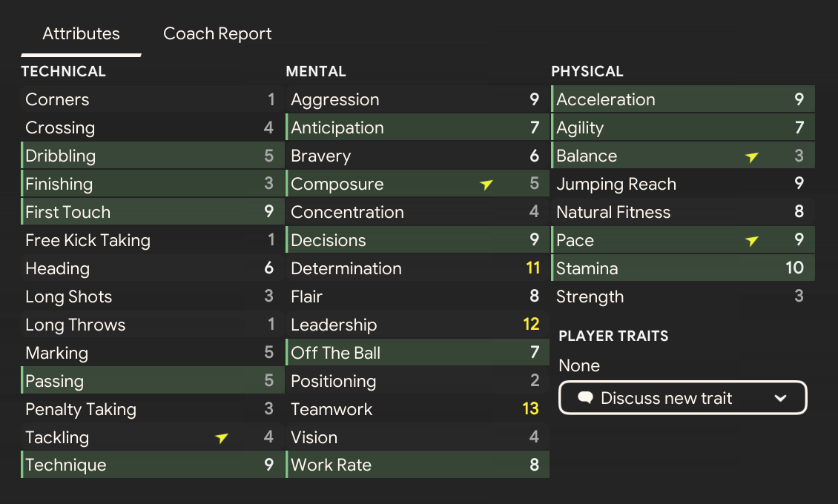Image resolution: width=838 pixels, height=504 pixels.
Task: Expand the Discuss new trait chevron
Action: (780, 398)
